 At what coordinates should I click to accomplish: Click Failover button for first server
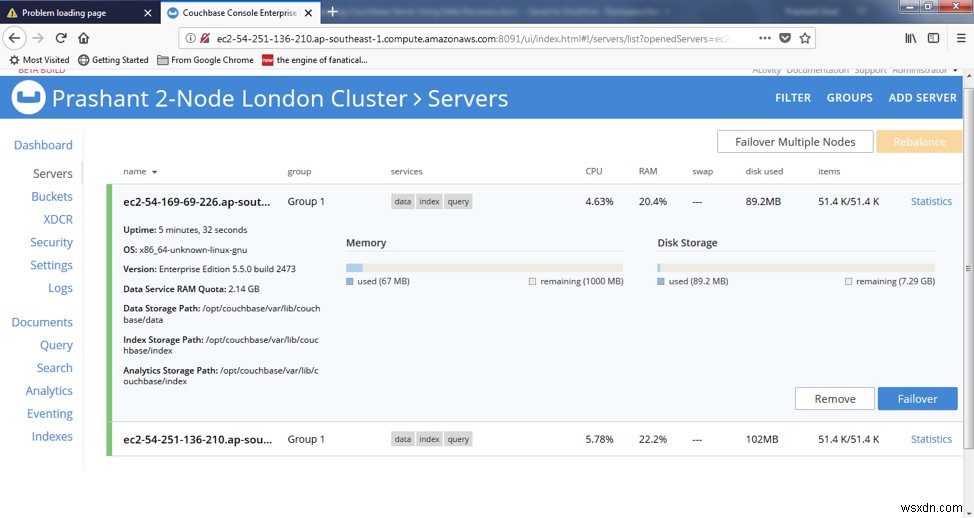[917, 399]
